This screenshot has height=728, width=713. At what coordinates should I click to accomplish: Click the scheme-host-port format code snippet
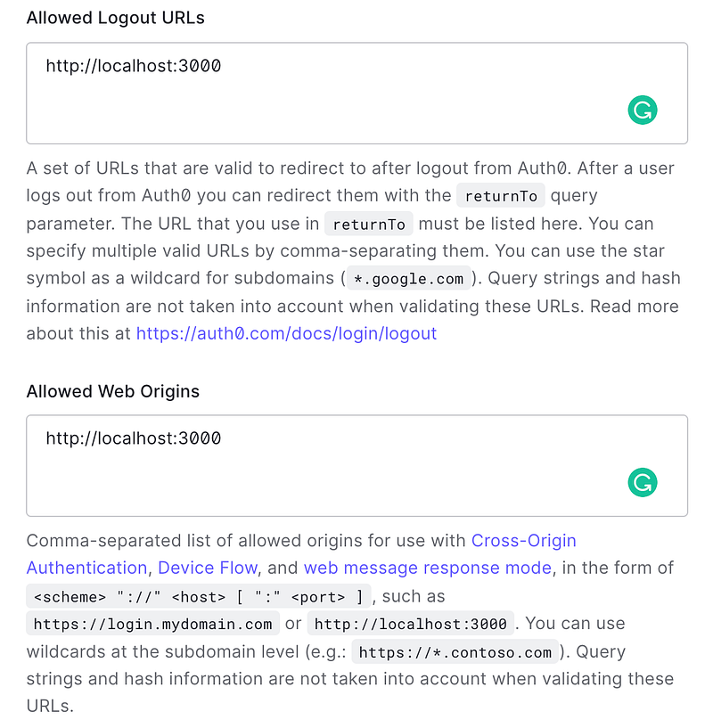pos(200,596)
